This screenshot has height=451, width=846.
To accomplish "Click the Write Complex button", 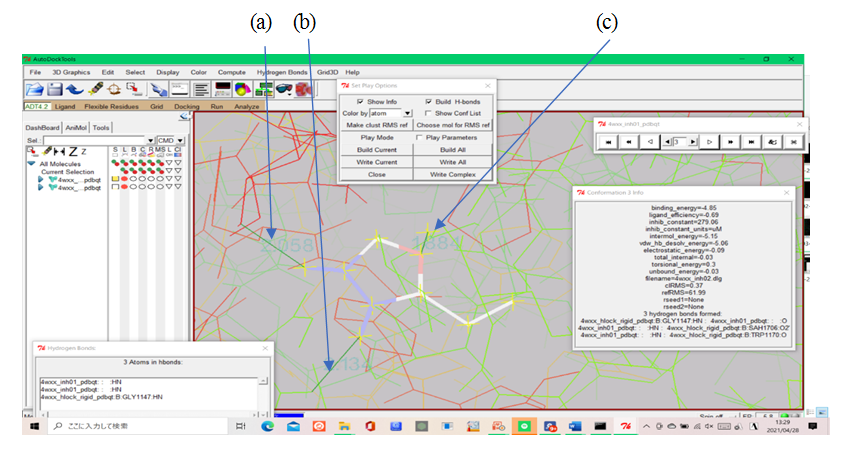I will pos(453,174).
